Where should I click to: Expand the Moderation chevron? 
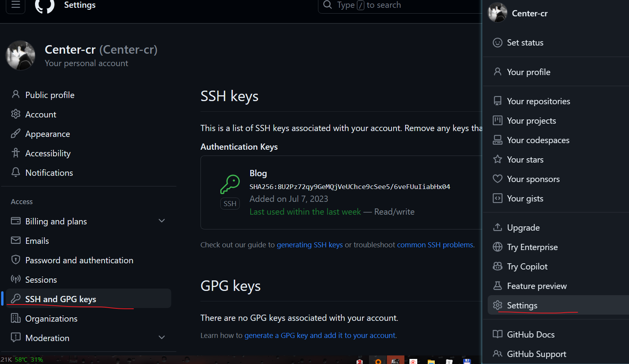coord(162,338)
